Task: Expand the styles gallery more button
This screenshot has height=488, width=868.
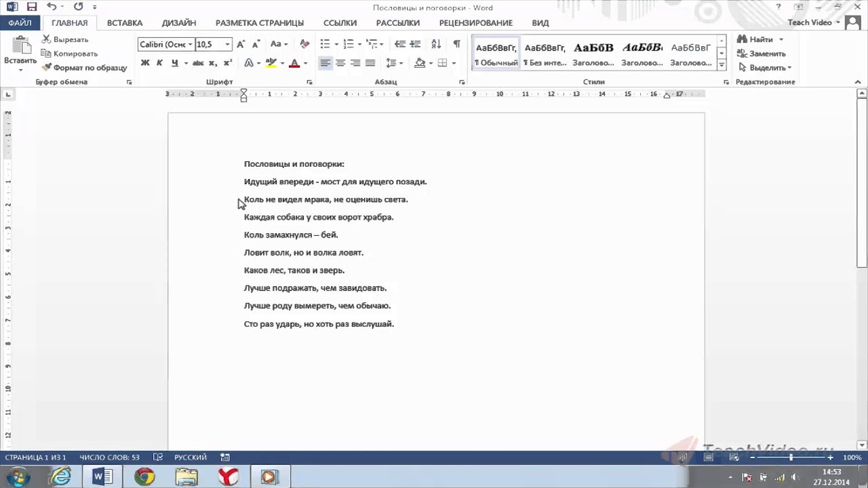Action: point(722,66)
